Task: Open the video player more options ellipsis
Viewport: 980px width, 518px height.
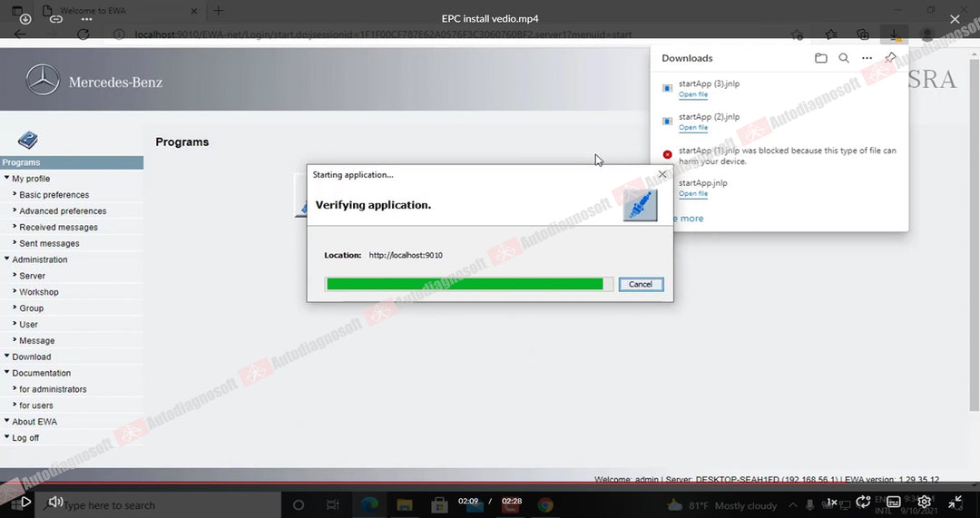Action: click(x=87, y=19)
